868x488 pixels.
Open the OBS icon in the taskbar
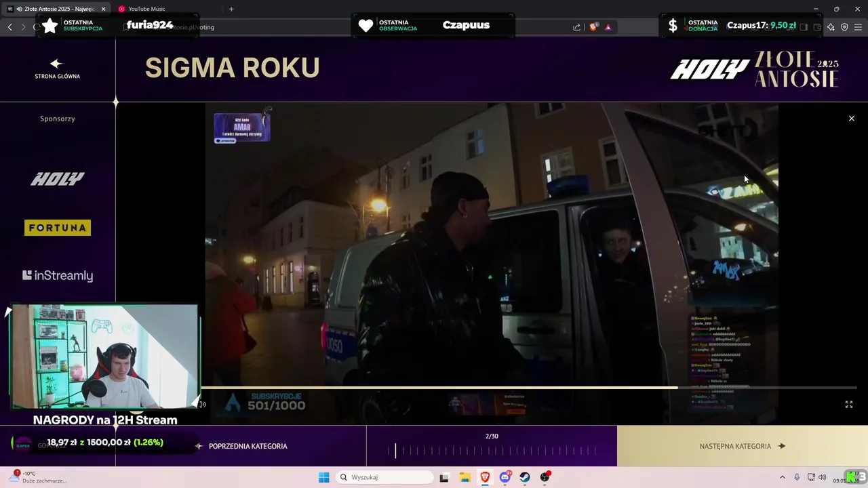[x=545, y=477]
